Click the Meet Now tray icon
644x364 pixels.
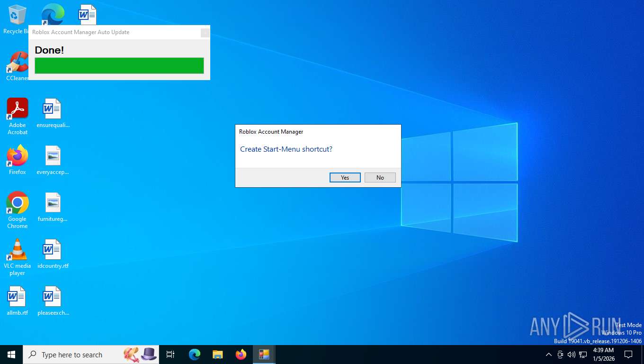click(560, 355)
